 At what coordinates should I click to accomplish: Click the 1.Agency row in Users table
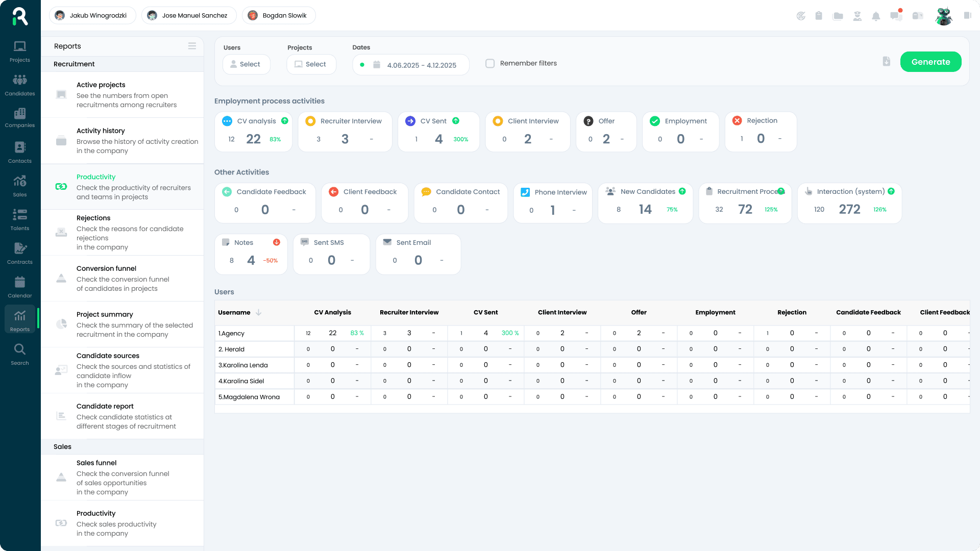[232, 334]
